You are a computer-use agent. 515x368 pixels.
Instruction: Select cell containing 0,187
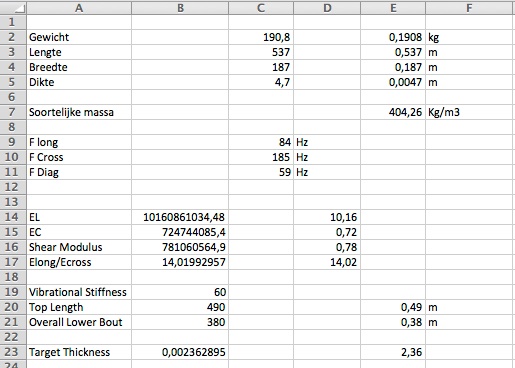point(393,67)
